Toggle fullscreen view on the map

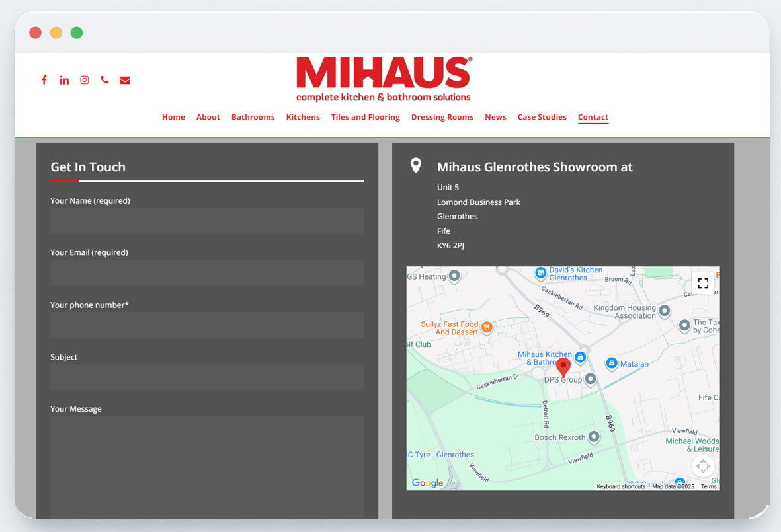tap(703, 283)
